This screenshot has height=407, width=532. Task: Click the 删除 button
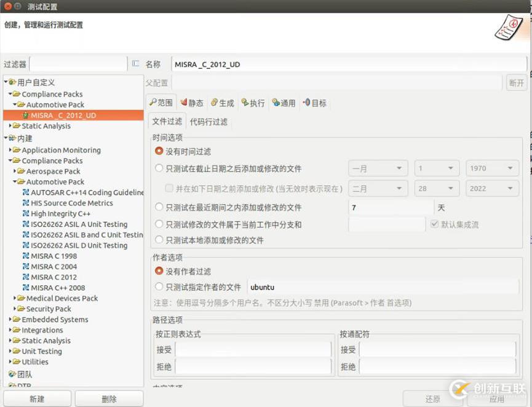(x=109, y=398)
